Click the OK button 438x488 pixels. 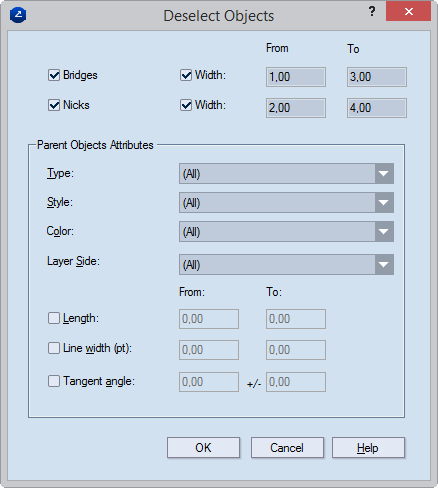pos(203,448)
